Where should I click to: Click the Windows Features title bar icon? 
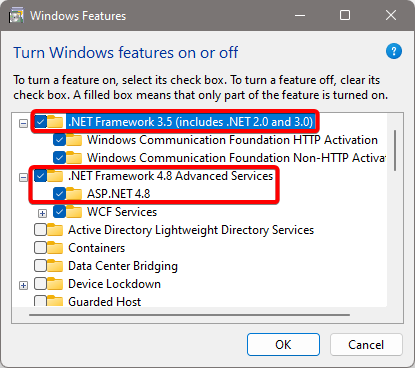[16, 16]
